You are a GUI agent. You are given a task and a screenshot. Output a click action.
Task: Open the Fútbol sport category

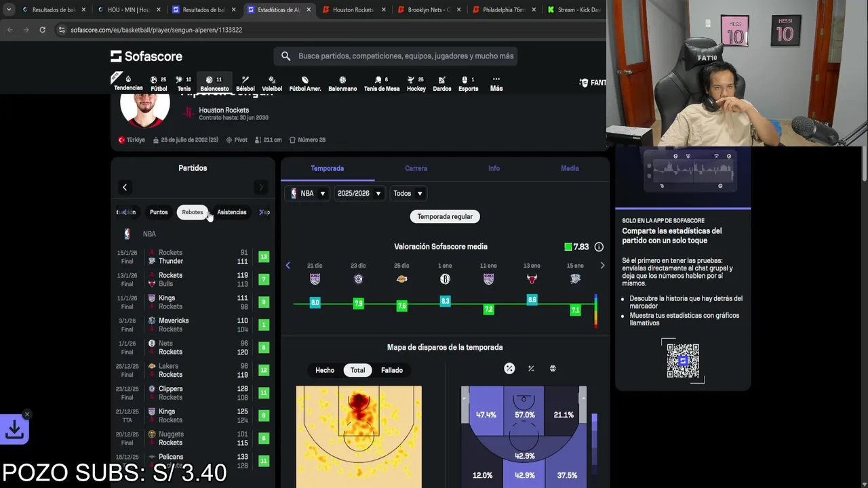click(x=159, y=83)
